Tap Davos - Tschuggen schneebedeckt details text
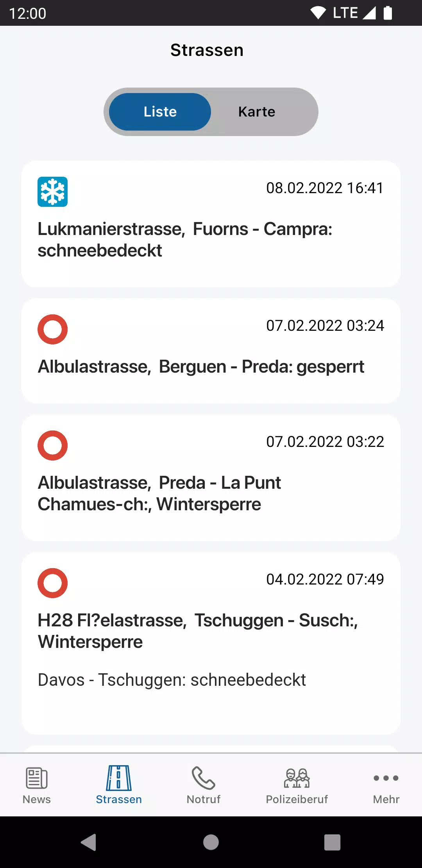This screenshot has width=422, height=868. [x=172, y=680]
